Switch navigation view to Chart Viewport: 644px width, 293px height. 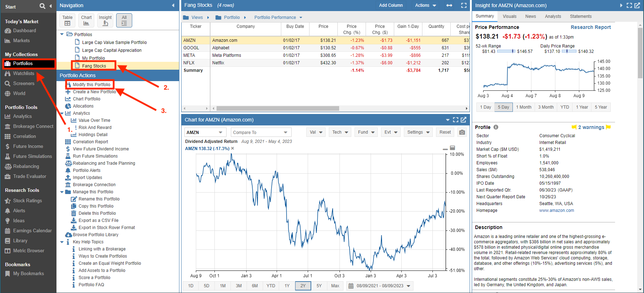[86, 20]
